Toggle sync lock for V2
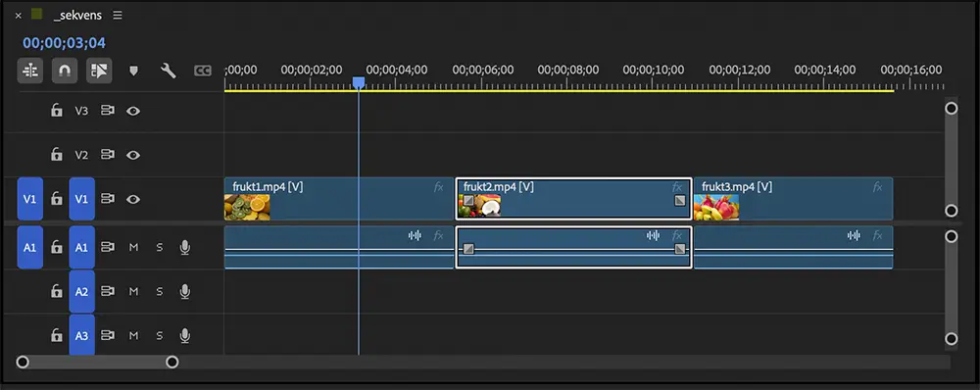 (108, 155)
